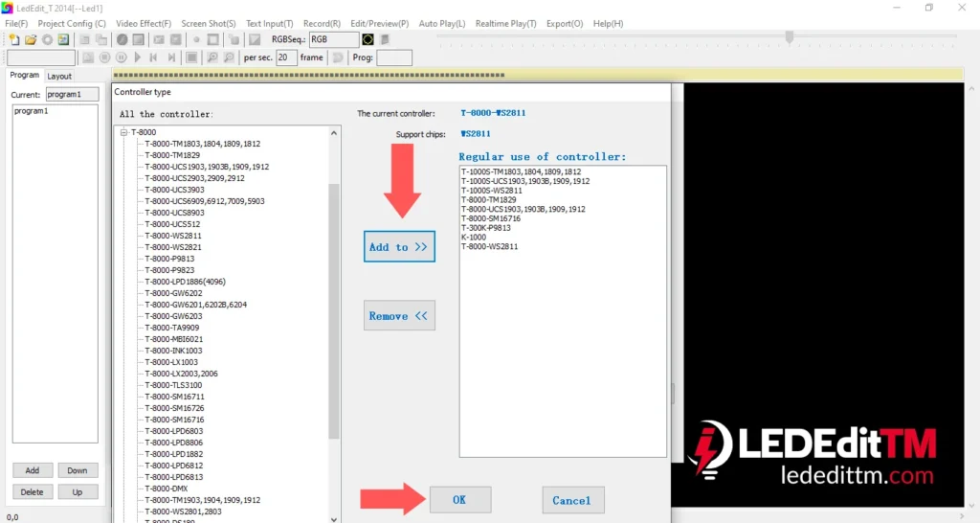This screenshot has height=523, width=980.
Task: Select T-300K-P9813 in regular use list
Action: (486, 228)
